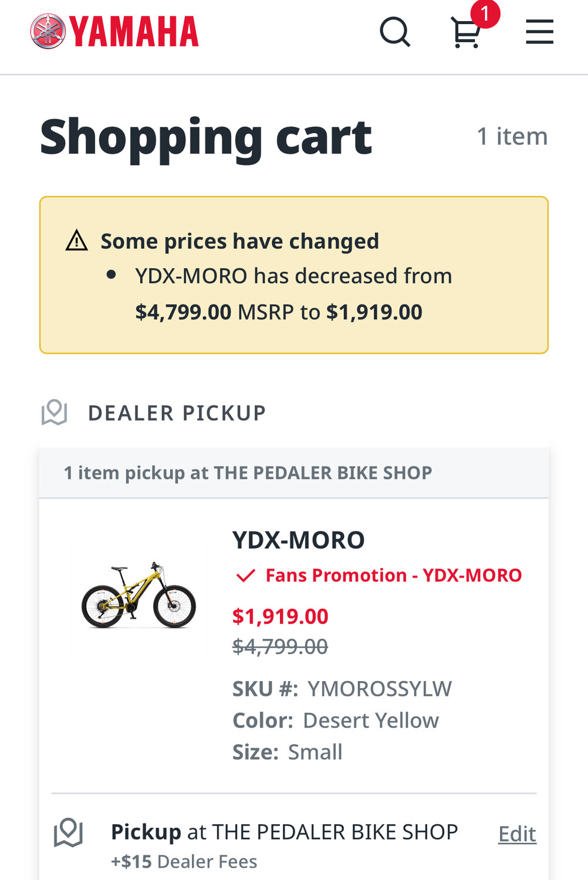This screenshot has height=880, width=588.
Task: Click the map icon next to Pickup row
Action: pos(68,832)
